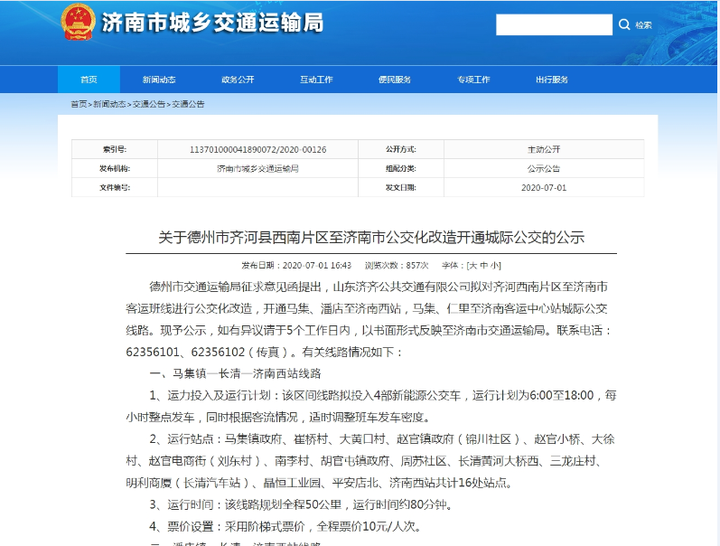720x546 pixels.
Task: Click the article title heading
Action: click(371, 237)
